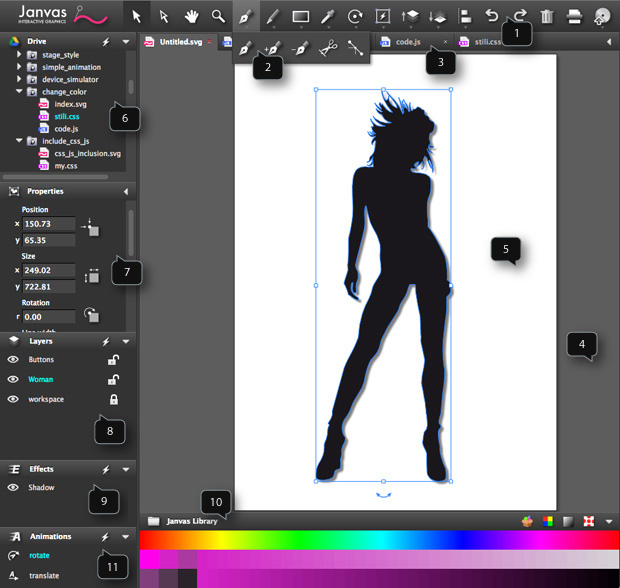Open index.svg in the Drive tree
The width and height of the screenshot is (620, 588).
pyautogui.click(x=70, y=104)
